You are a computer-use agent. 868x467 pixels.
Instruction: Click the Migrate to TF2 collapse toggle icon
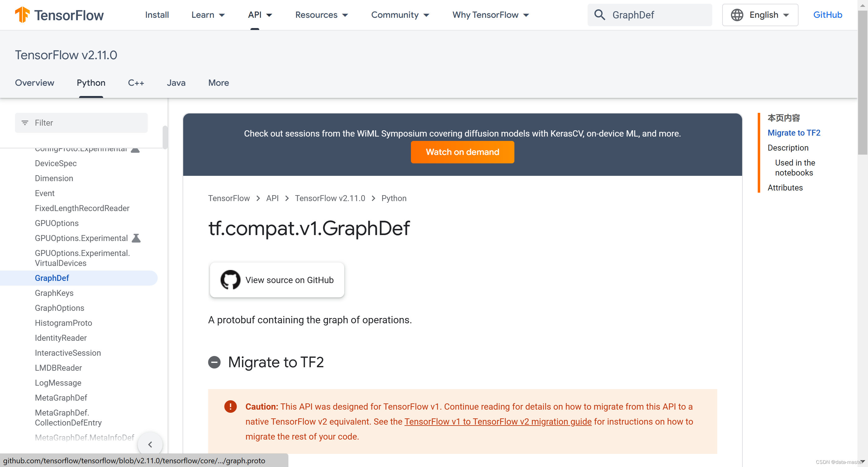click(215, 362)
